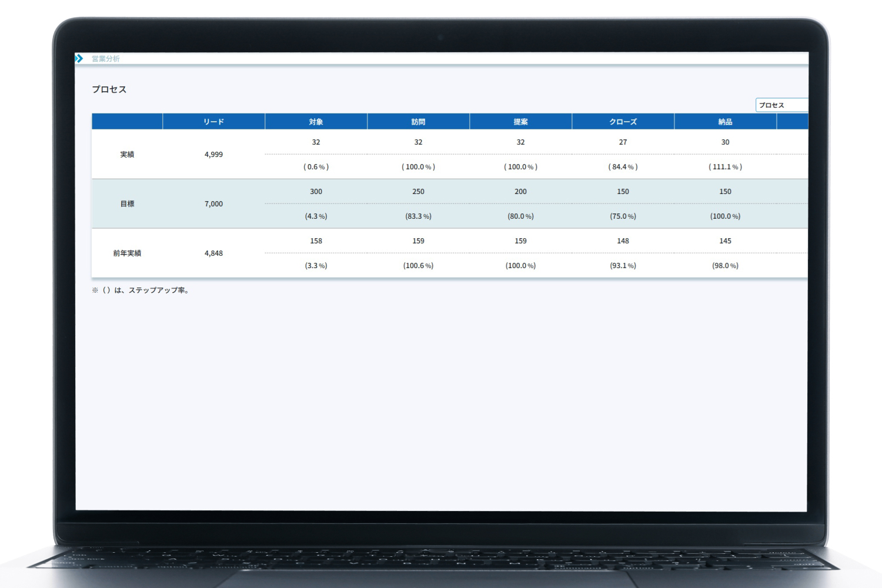This screenshot has width=882, height=588.
Task: Select the 7,000 target lead value
Action: click(213, 204)
